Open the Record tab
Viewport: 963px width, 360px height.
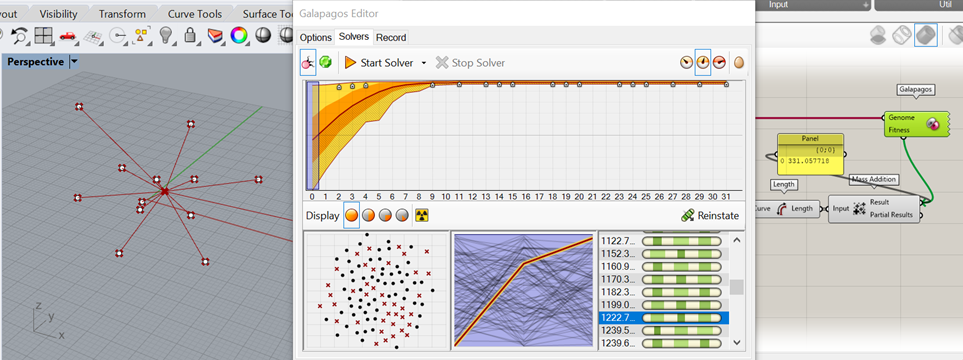[x=391, y=37]
